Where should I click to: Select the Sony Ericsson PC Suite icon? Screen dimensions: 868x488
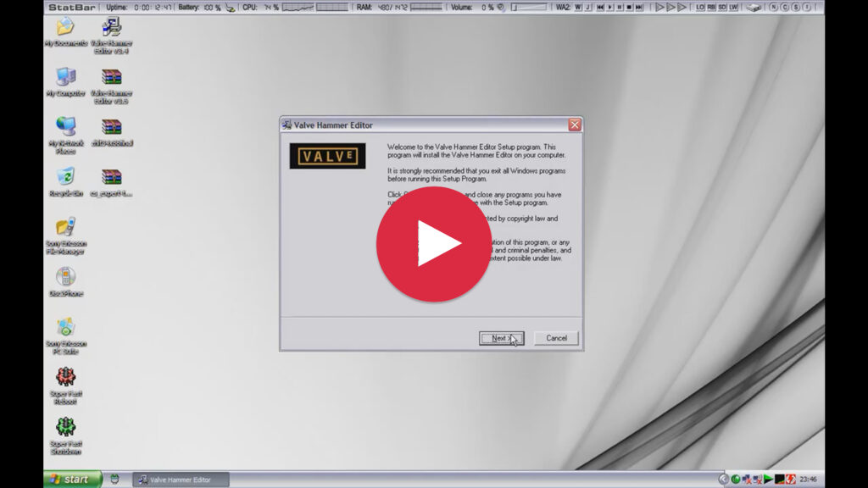coord(65,336)
